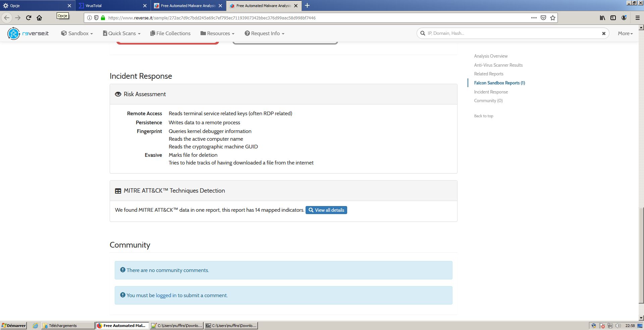This screenshot has height=330, width=644.
Task: Jump to Anti-Virus Scanner Results
Action: coord(498,65)
